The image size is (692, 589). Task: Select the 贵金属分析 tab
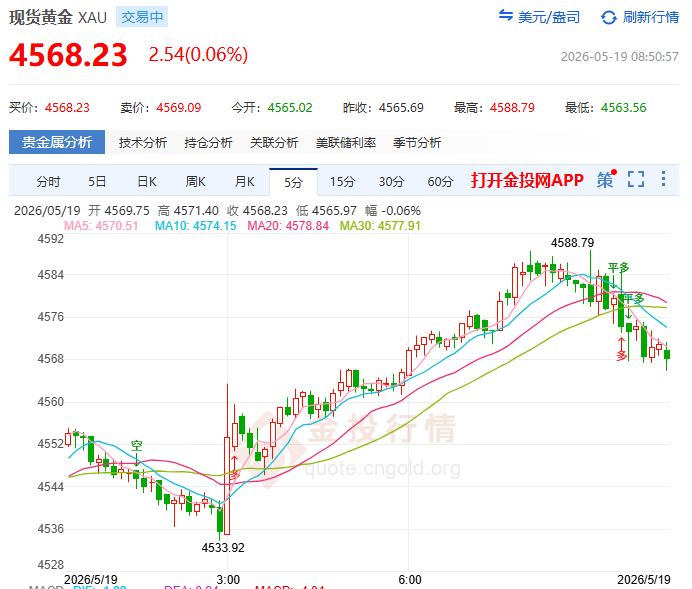point(57,142)
